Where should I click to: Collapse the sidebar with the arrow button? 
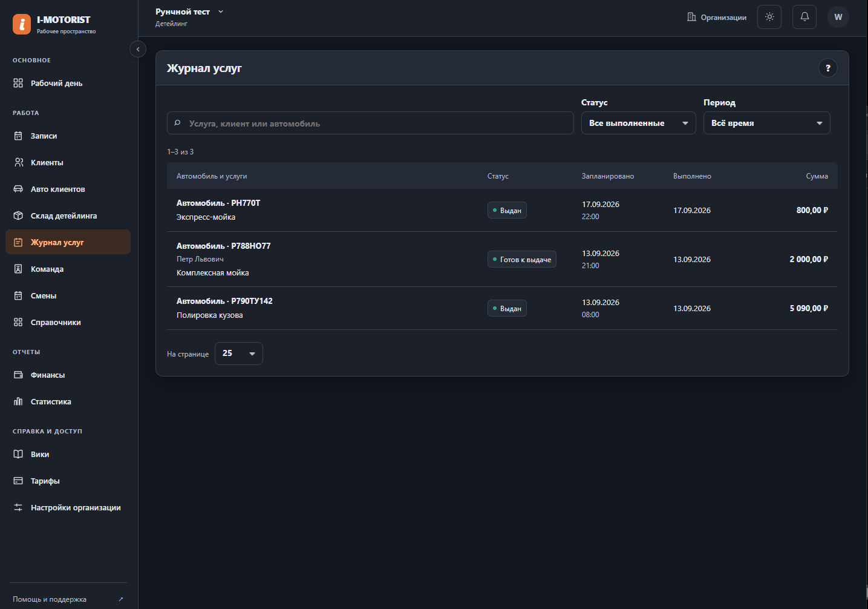point(138,49)
